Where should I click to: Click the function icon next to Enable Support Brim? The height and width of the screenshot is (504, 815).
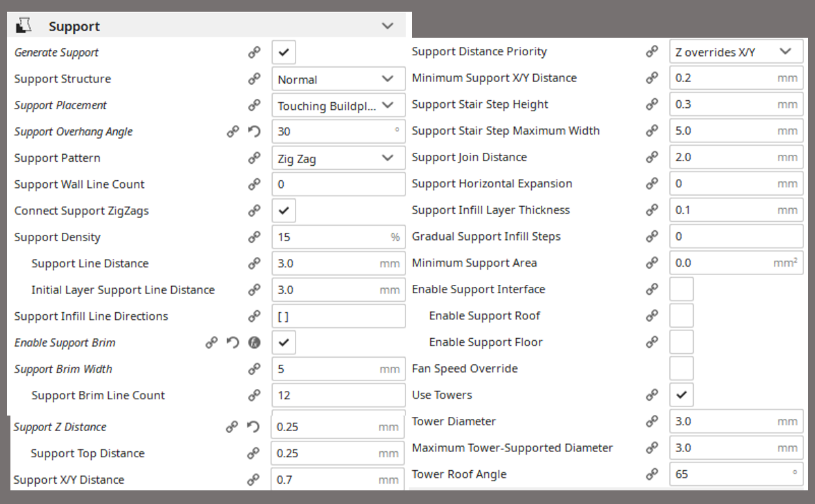point(254,343)
